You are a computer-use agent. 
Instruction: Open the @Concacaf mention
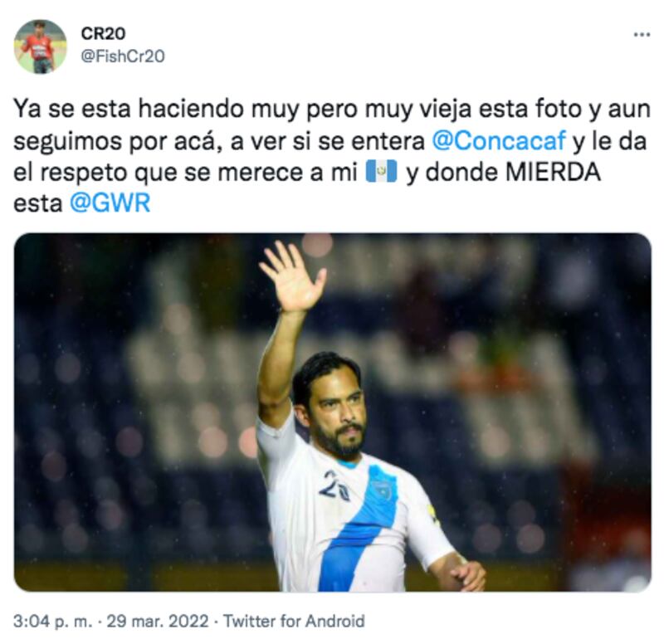[x=499, y=140]
